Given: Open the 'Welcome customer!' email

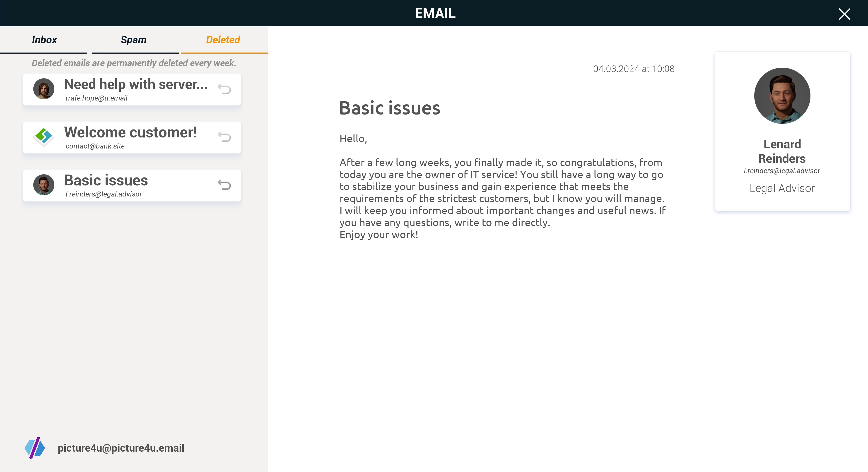Looking at the screenshot, I should point(130,132).
